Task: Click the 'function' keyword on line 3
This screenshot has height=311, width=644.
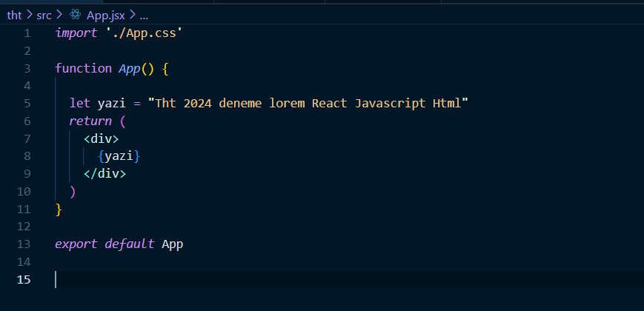Action: (84, 69)
